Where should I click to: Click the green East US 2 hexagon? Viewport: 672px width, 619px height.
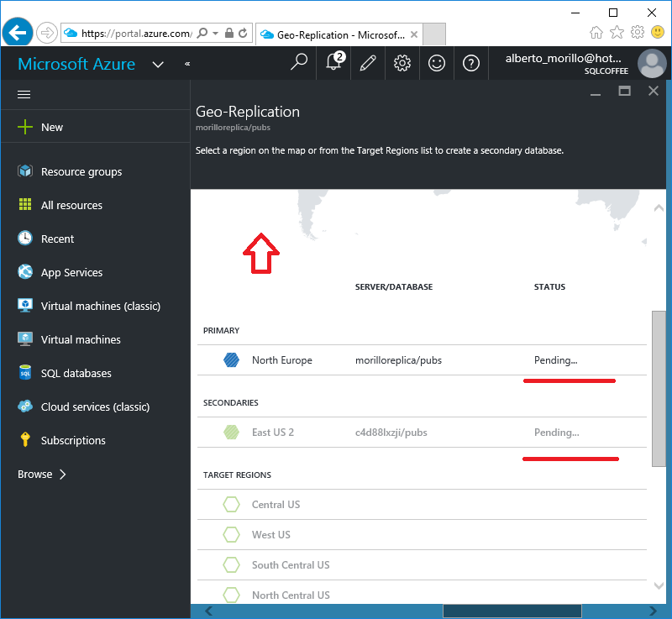[232, 432]
